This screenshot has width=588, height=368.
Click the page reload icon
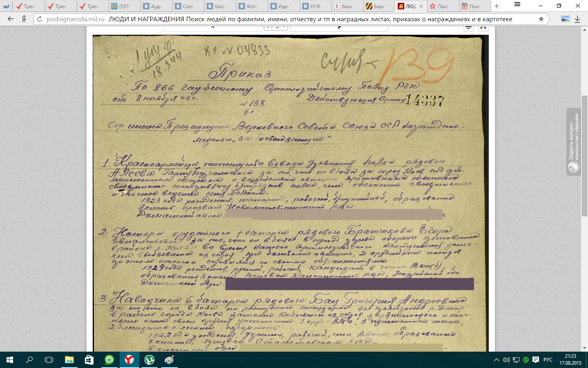tap(40, 19)
